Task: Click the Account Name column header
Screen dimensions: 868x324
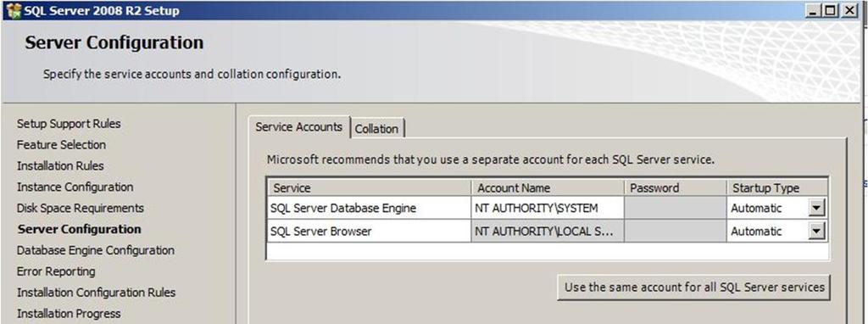Action: (548, 187)
